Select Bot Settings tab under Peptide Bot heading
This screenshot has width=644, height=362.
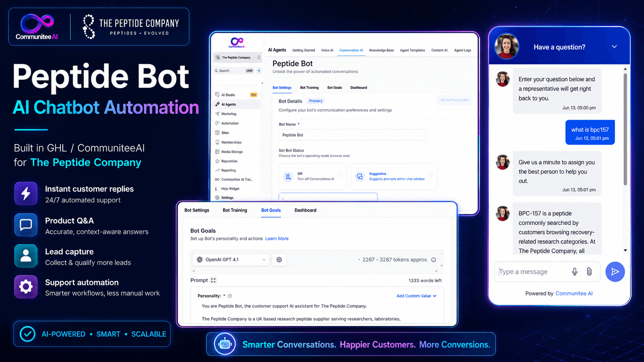click(282, 88)
